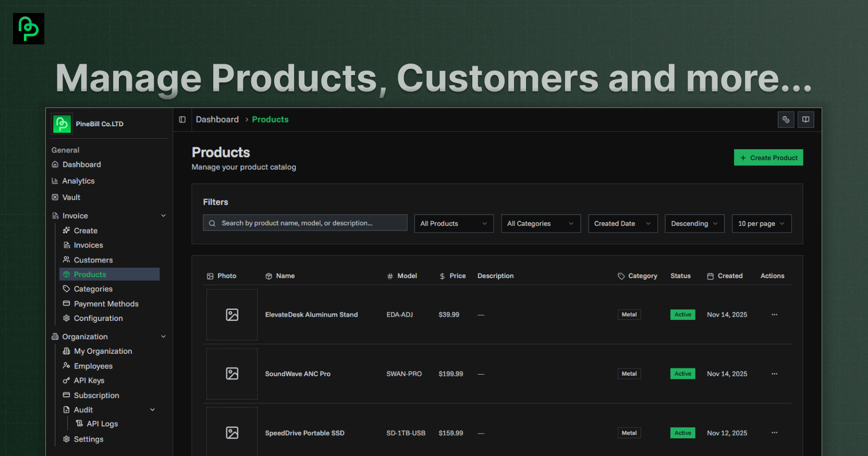Click the product search input field
Screen dimensions: 868x456
point(305,223)
